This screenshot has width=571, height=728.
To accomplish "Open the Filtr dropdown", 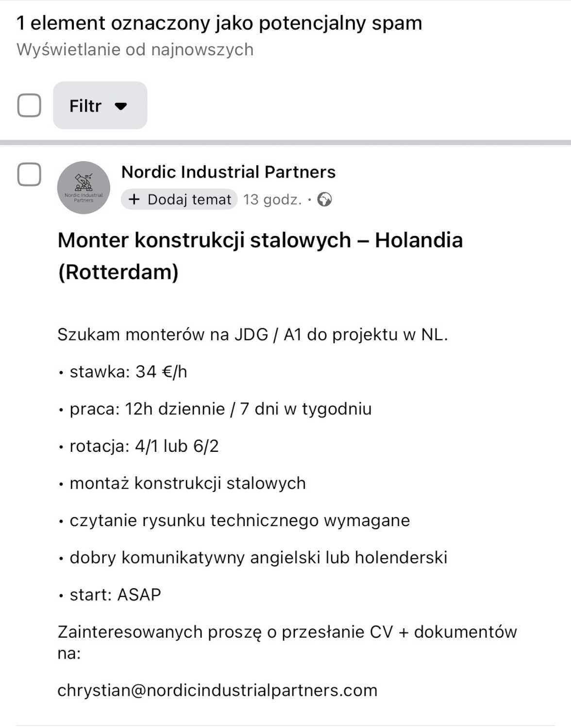I will pos(100,105).
